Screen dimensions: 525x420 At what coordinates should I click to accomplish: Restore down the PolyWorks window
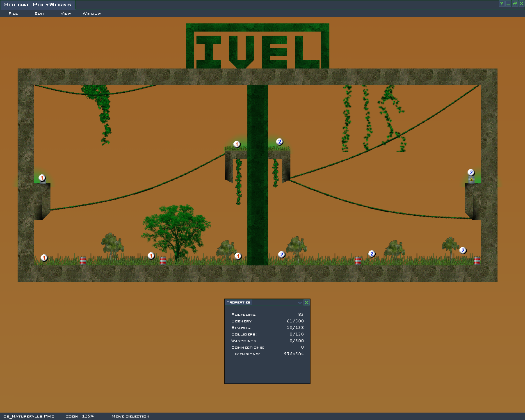tap(515, 4)
